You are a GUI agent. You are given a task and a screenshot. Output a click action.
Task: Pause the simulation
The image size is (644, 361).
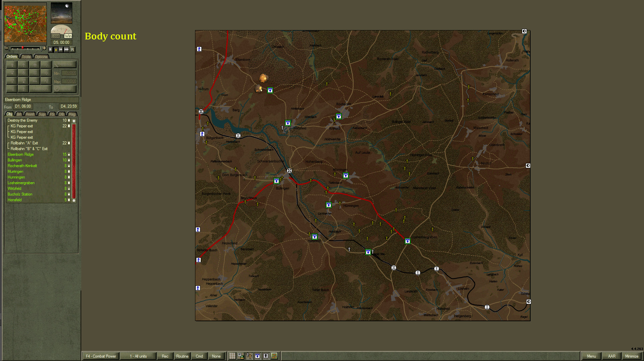pyautogui.click(x=51, y=49)
